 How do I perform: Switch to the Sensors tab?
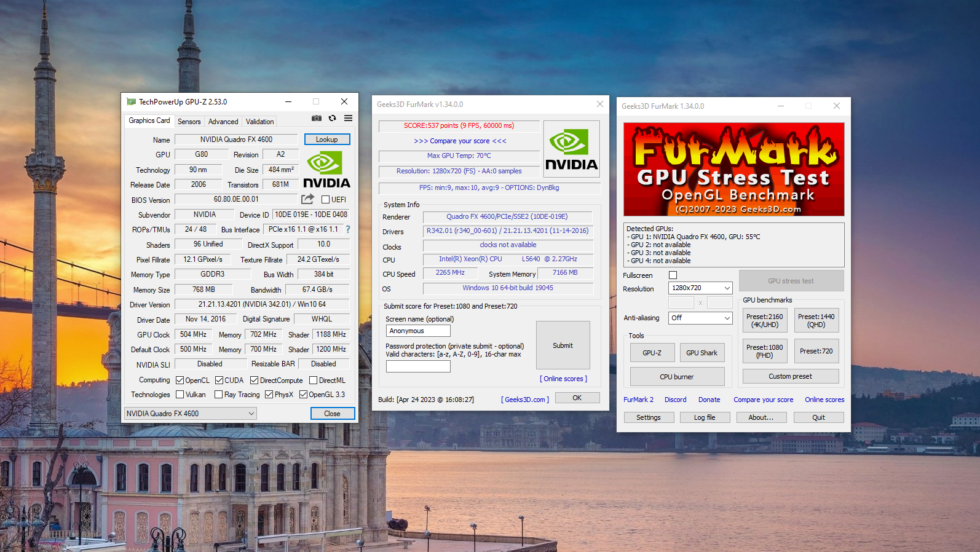pyautogui.click(x=189, y=122)
